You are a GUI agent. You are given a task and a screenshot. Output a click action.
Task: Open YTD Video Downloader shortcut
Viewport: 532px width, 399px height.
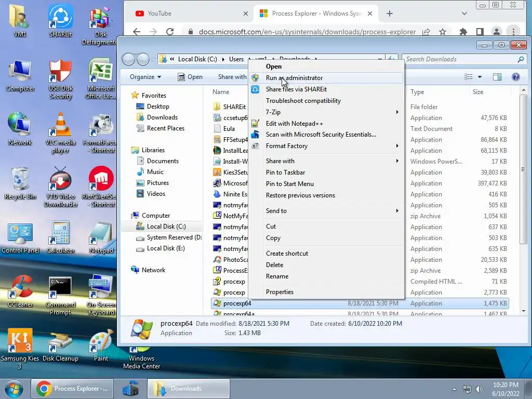pyautogui.click(x=60, y=187)
